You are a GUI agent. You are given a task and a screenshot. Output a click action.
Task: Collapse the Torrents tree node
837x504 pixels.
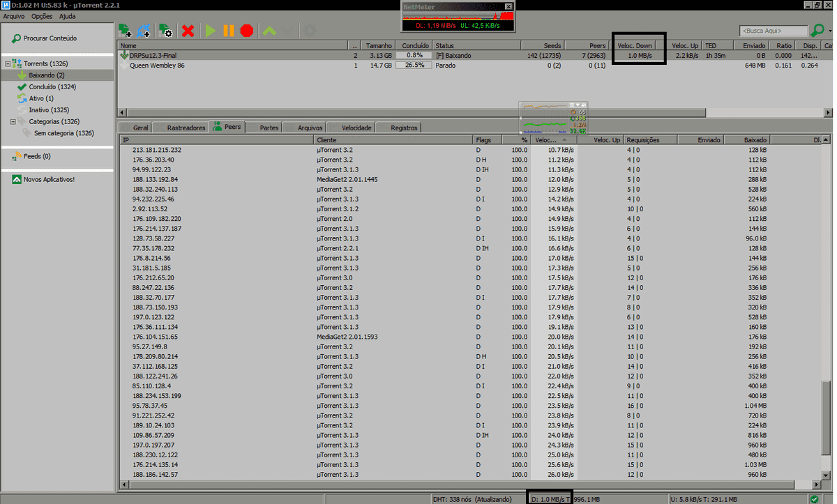[8, 63]
